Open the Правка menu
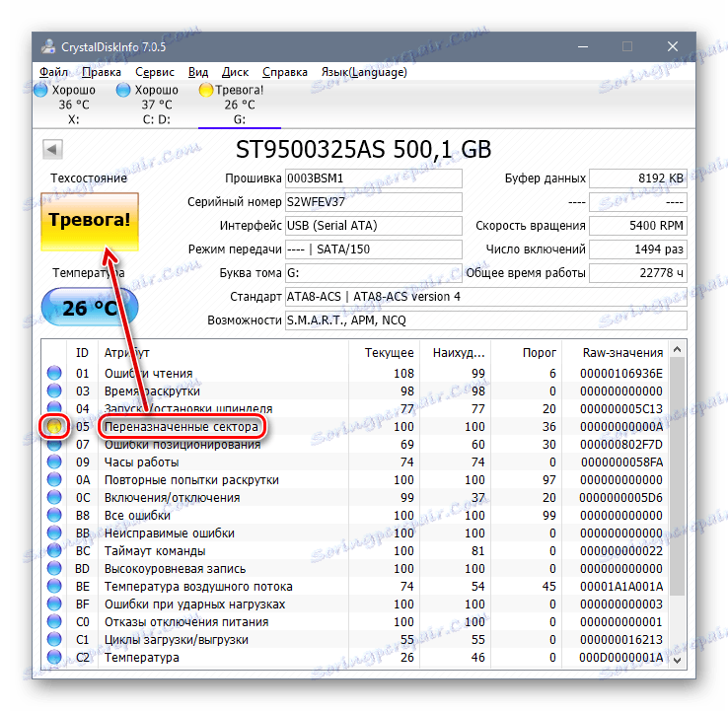This screenshot has width=728, height=711. 102,72
